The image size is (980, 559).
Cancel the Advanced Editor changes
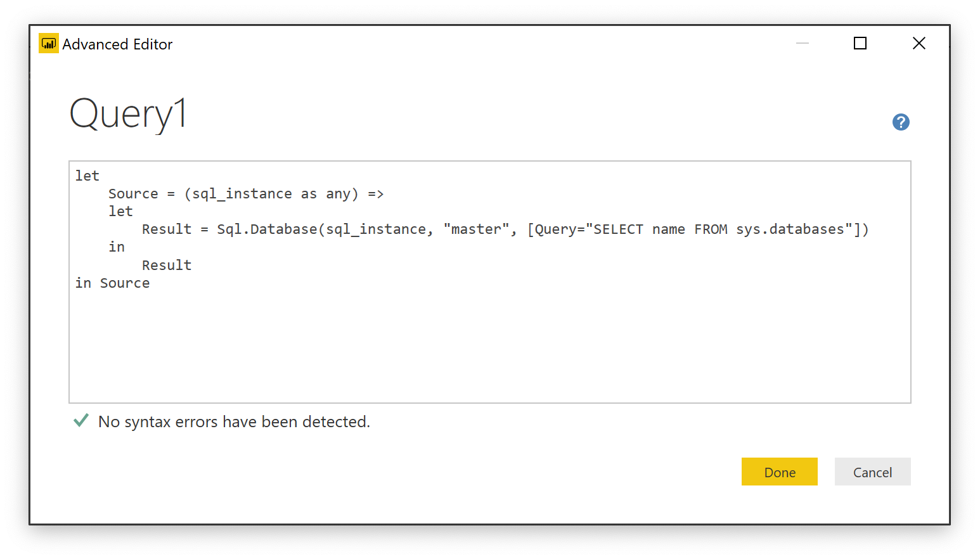872,472
